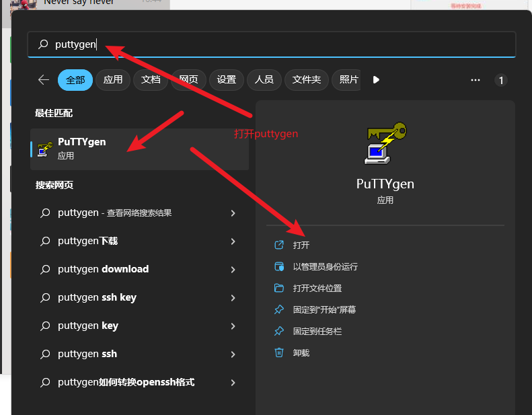The image size is (532, 415).
Task: Click magnifier icon beside 查看网络搜索结果
Action: point(45,213)
